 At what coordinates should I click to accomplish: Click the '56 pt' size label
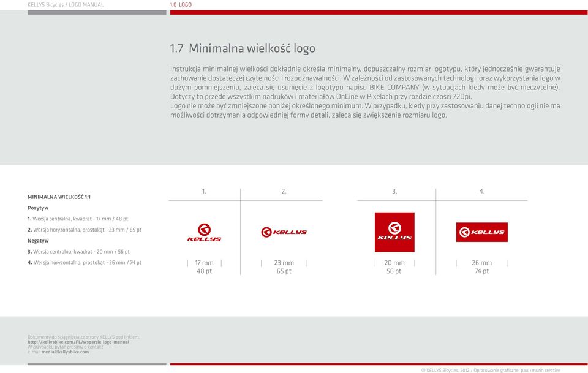(394, 271)
